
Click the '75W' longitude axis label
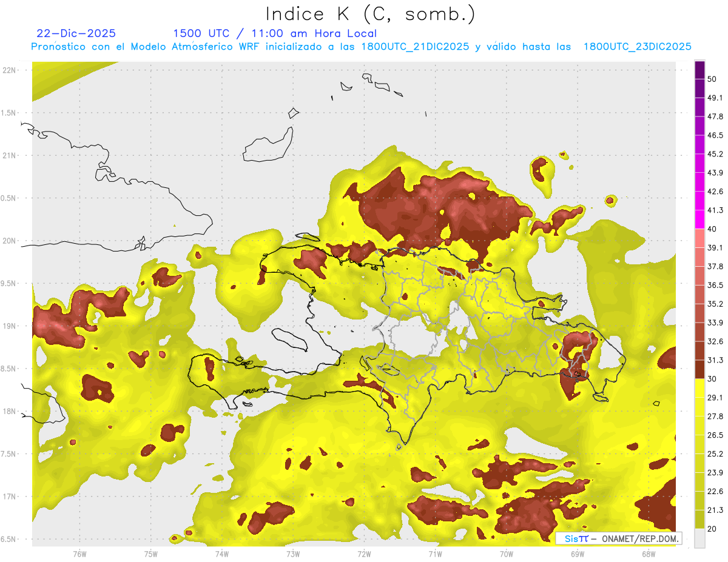(x=151, y=554)
